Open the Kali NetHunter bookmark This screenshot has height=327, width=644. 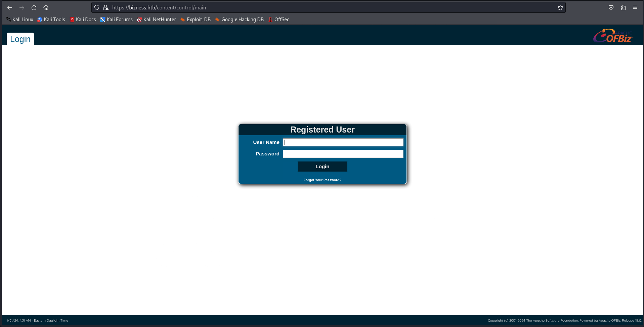point(156,20)
